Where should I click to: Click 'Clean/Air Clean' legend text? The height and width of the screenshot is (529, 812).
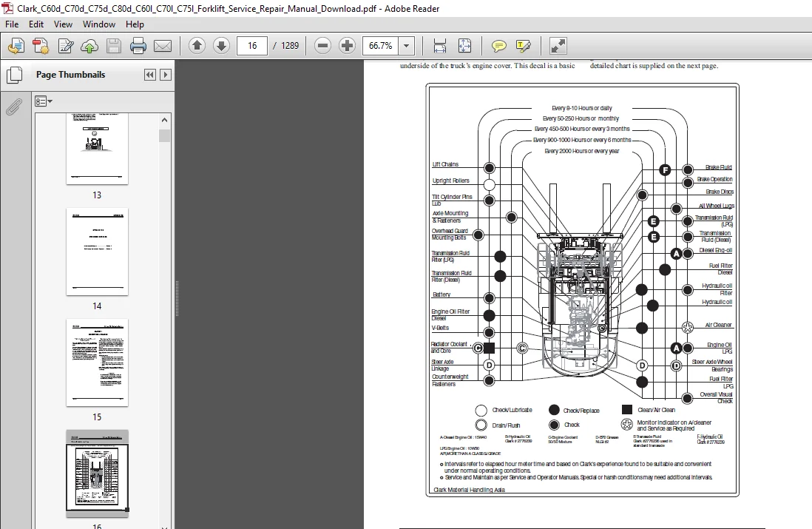[x=656, y=410]
